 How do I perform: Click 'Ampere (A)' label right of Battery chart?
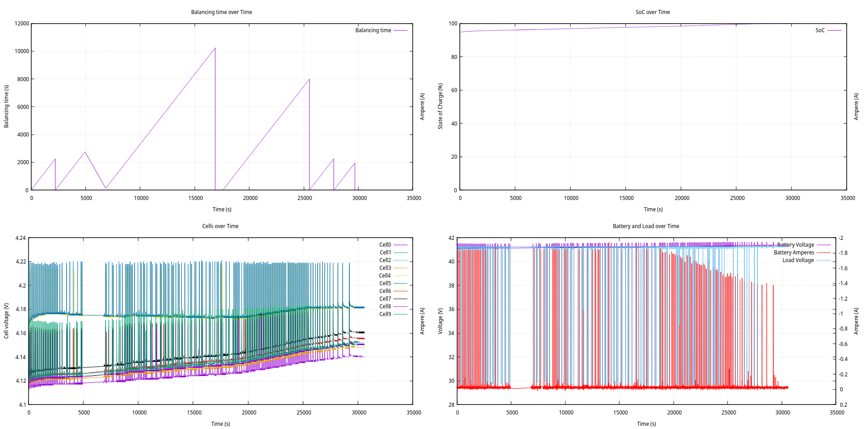coord(856,321)
